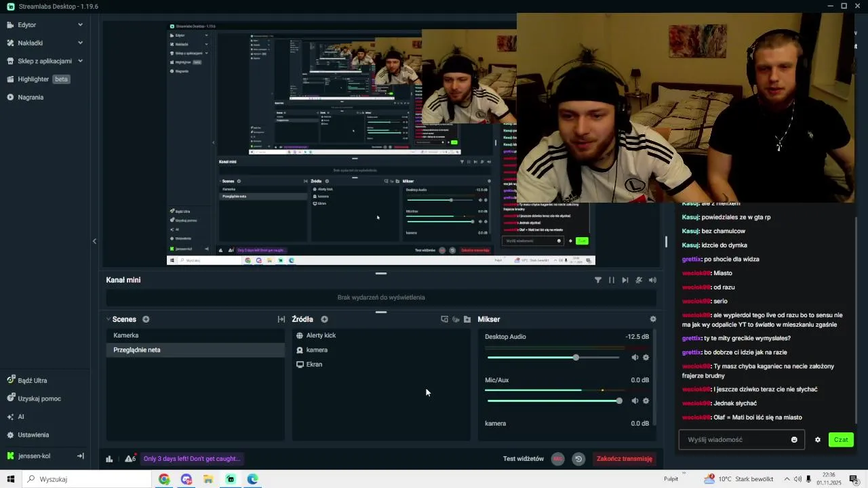
Task: Filter events in Kanał mini
Action: (597, 280)
